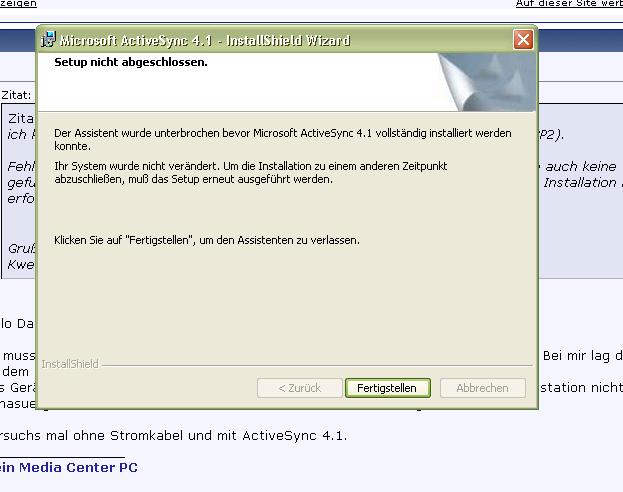Image resolution: width=623 pixels, height=492 pixels.
Task: Open the 'zeigen' link above the dialog
Action: [18, 4]
